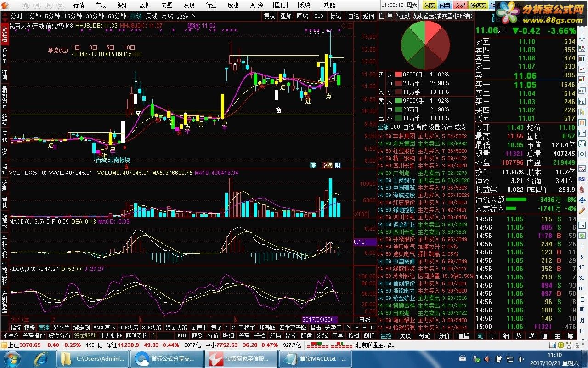The height and width of the screenshot is (368, 588).
Task: Select the 设置 option in feed filter
Action: coord(435,127)
